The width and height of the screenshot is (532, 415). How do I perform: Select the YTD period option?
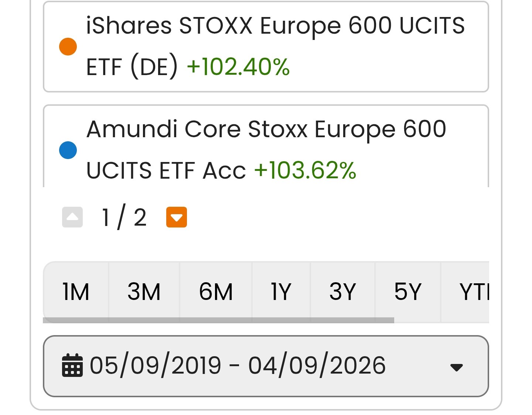(x=465, y=291)
